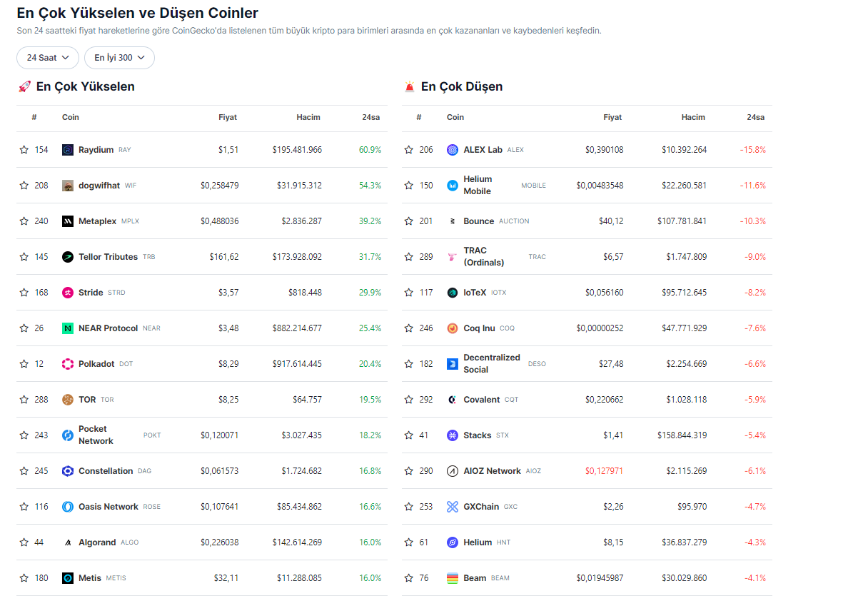868x596 pixels.
Task: Click the 60.9% change for Raydium
Action: (370, 150)
